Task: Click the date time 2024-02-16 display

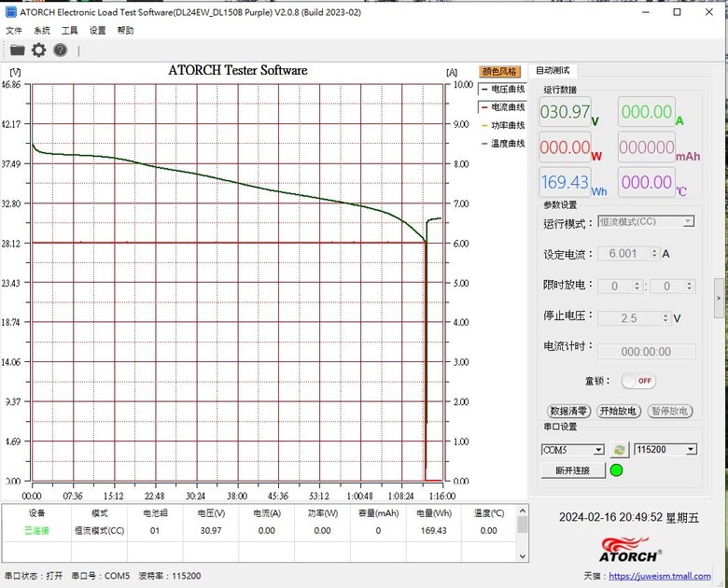Action: [x=629, y=517]
